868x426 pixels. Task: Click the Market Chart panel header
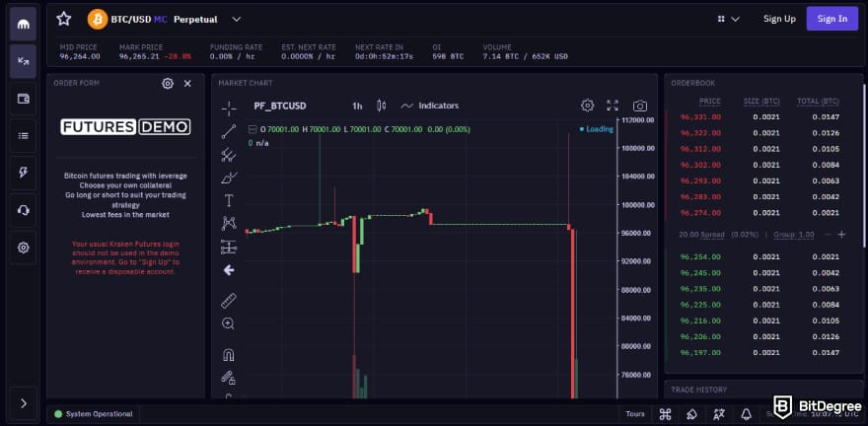(246, 83)
